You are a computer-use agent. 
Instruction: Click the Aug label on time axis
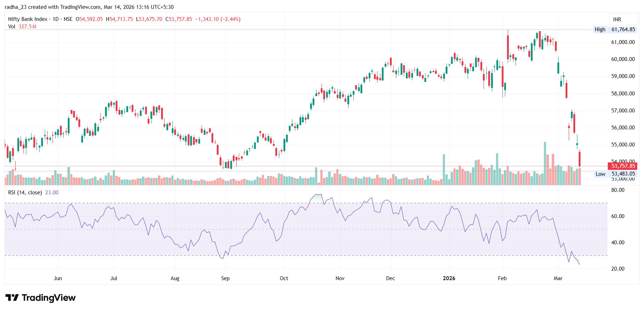pyautogui.click(x=175, y=278)
